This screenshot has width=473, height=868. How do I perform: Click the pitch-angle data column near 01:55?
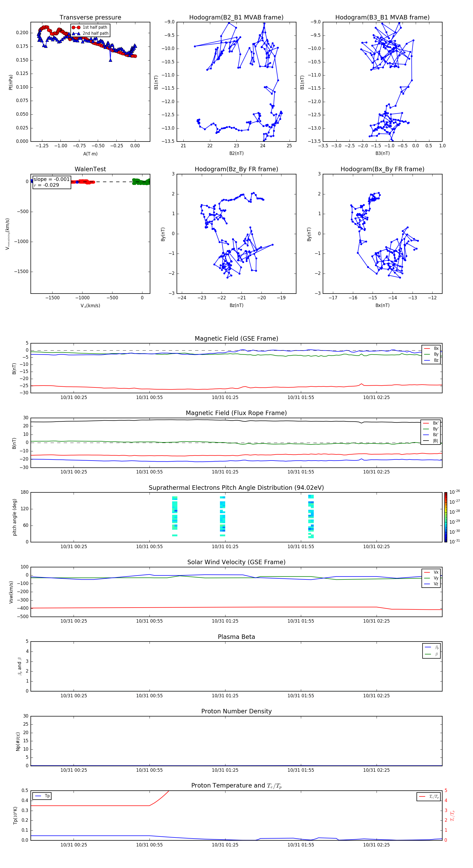tap(311, 516)
